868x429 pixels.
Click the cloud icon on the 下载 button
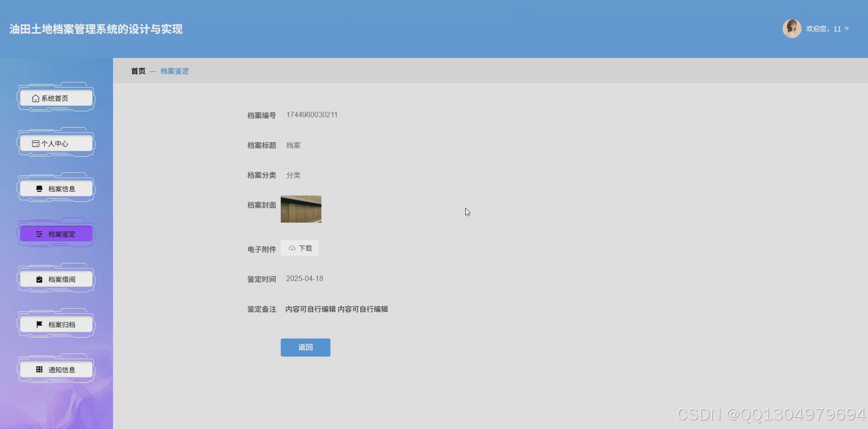coord(292,248)
